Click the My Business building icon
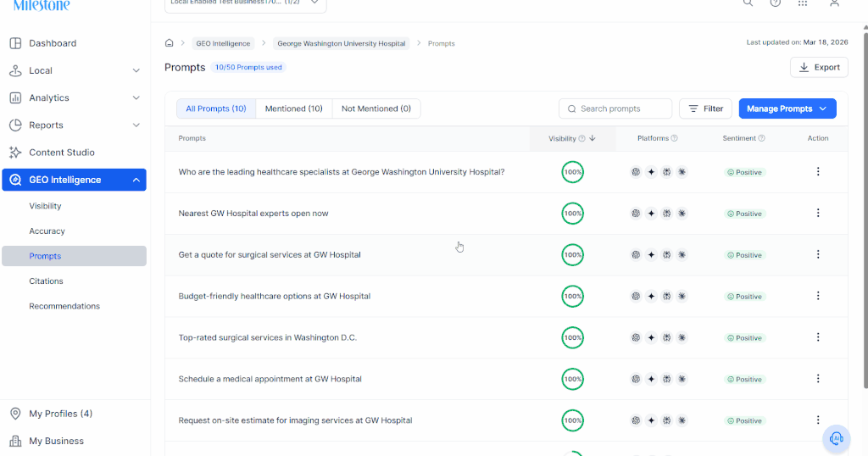868x456 pixels. click(15, 441)
